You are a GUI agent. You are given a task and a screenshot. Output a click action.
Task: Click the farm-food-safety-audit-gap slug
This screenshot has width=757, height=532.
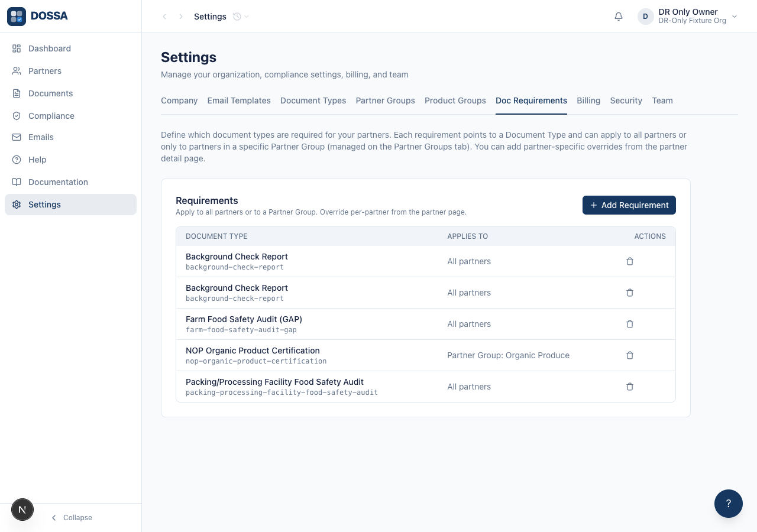[241, 330]
